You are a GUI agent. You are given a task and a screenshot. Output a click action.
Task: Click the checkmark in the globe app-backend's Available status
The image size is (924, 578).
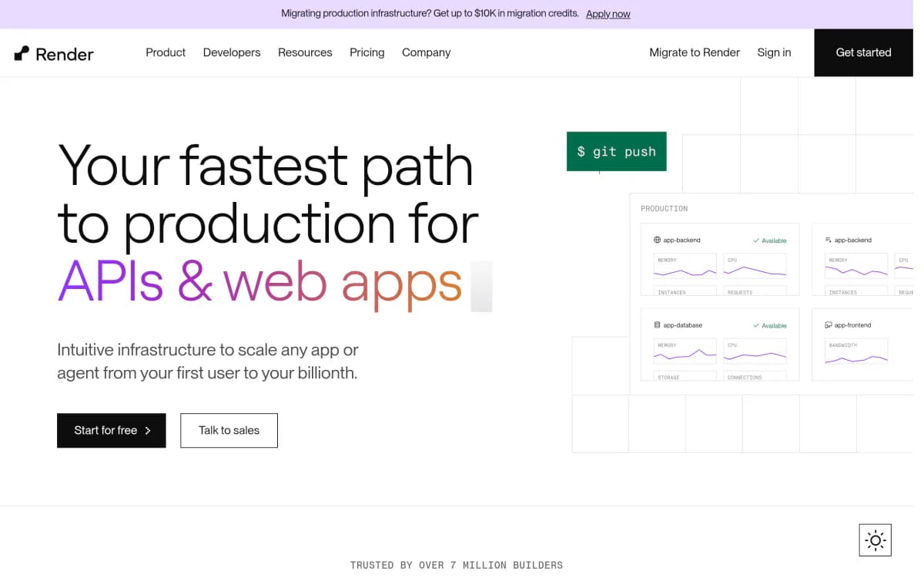tap(756, 240)
